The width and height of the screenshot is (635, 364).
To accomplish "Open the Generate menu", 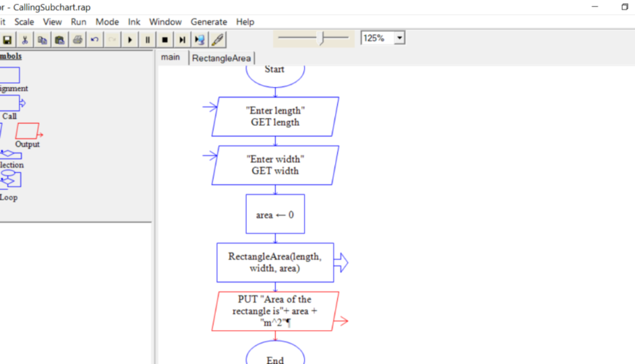I will click(x=209, y=22).
